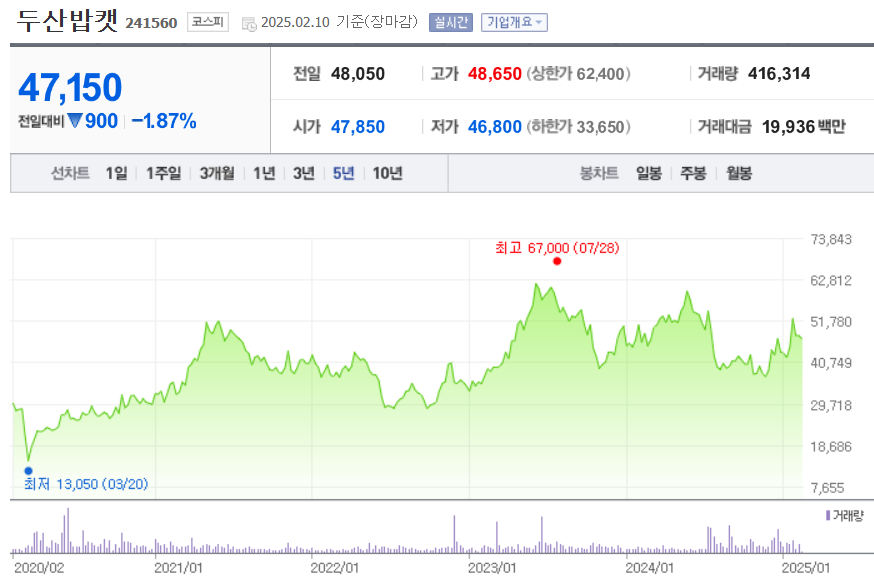Show the 일봉 daily candle chart
This screenshot has width=874, height=586.
649,173
